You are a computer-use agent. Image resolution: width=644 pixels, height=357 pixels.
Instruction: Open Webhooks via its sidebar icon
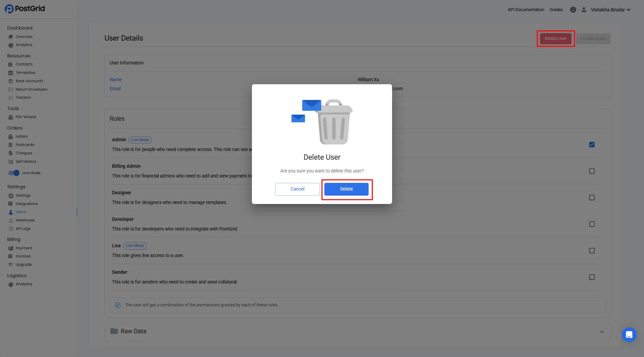click(10, 220)
